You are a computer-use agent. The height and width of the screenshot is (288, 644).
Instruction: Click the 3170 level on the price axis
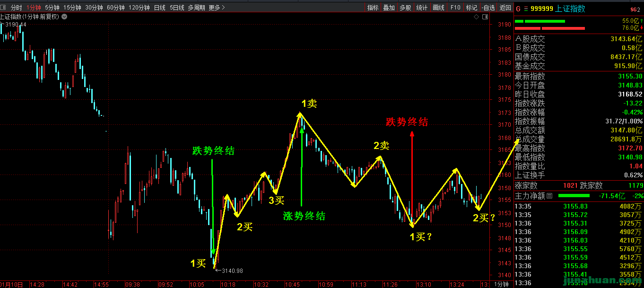505,125
